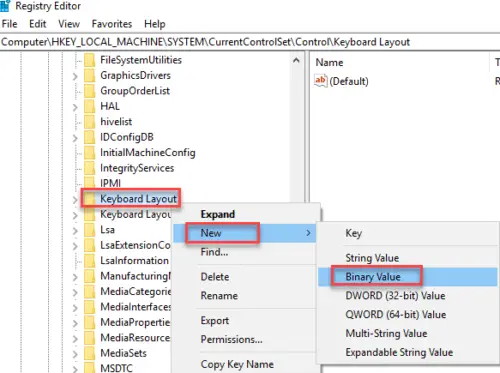Image resolution: width=500 pixels, height=373 pixels.
Task: Click the IDConfigDB folder icon
Action: [x=89, y=137]
